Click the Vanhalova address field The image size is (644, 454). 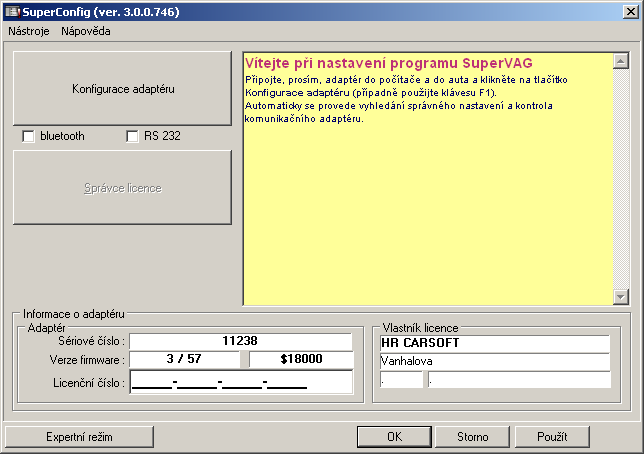click(495, 361)
